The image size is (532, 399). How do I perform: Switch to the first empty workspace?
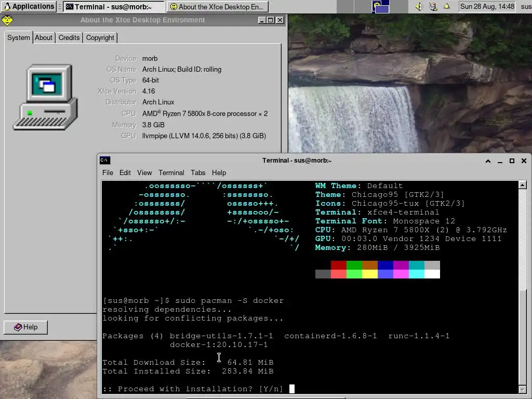(345, 6)
